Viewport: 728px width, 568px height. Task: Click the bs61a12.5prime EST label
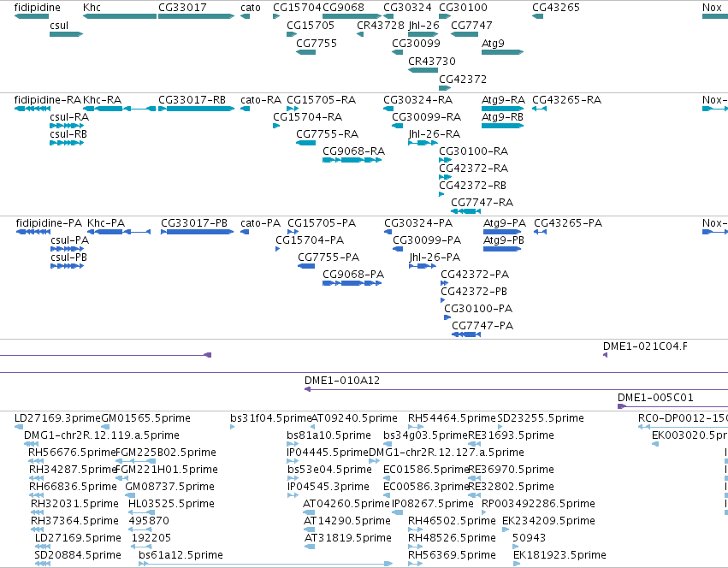tap(181, 555)
